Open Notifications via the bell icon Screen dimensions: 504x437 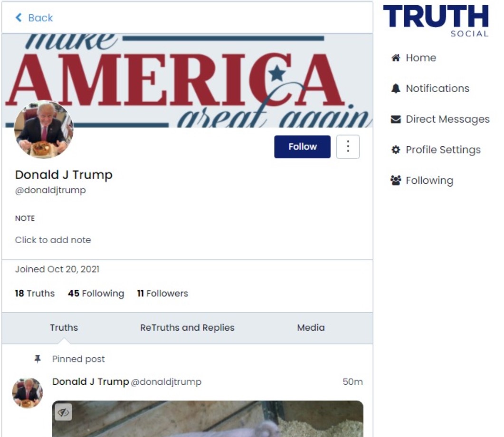tap(396, 88)
